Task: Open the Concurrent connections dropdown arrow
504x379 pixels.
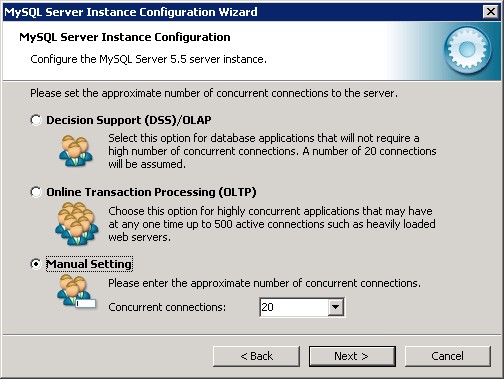Action: (x=336, y=307)
